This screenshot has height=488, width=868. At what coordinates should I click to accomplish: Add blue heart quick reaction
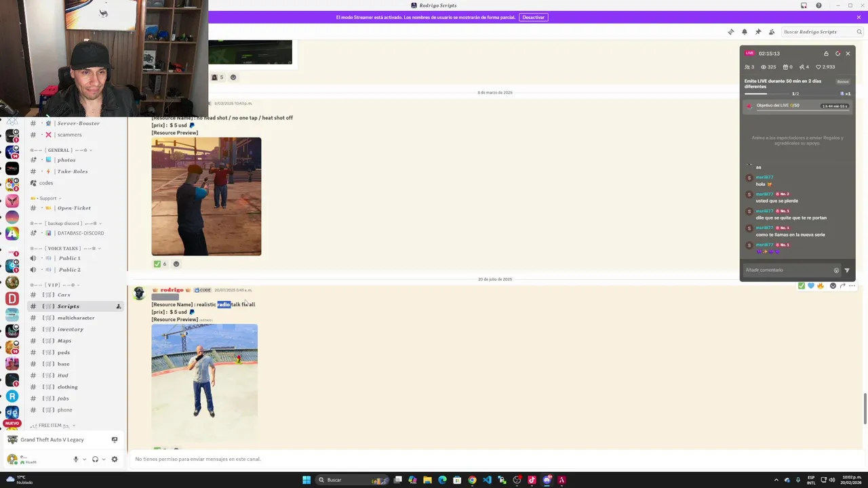(810, 285)
